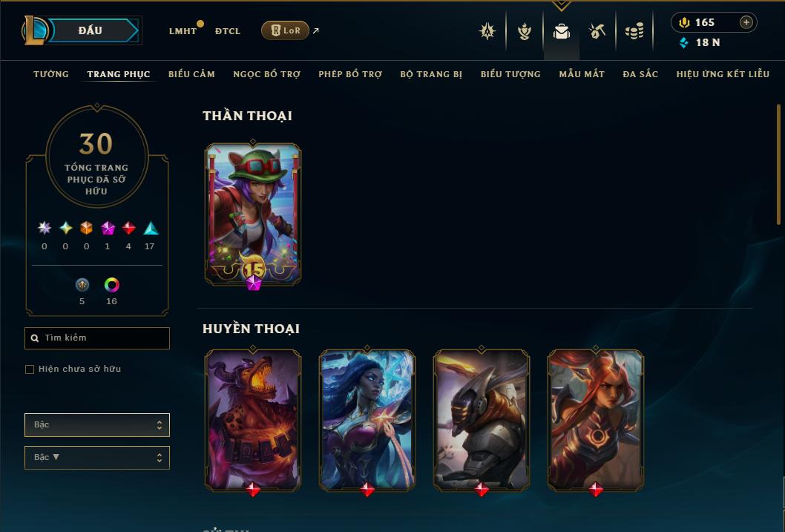
Task: Click the Mythic pink gem rarity icon
Action: coord(108,229)
